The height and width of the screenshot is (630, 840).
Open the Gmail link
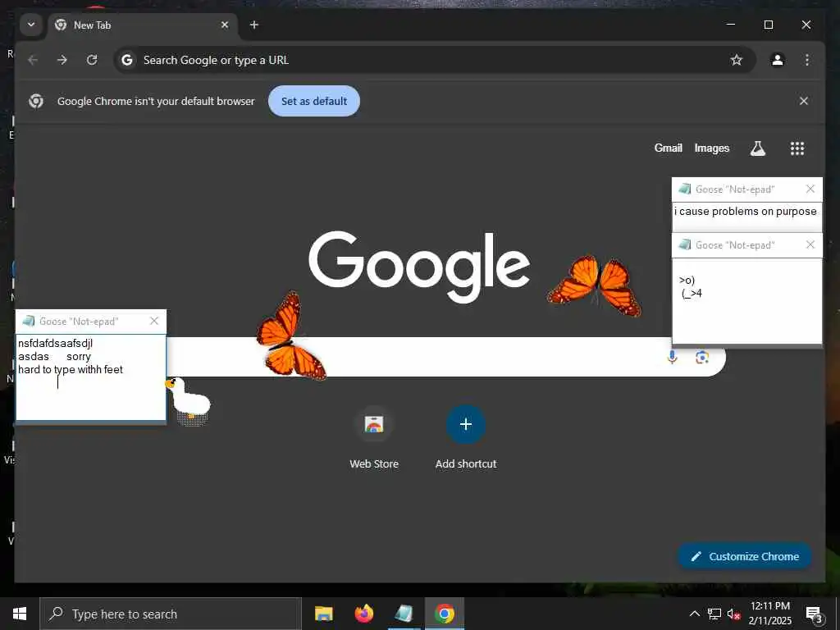[x=668, y=148]
